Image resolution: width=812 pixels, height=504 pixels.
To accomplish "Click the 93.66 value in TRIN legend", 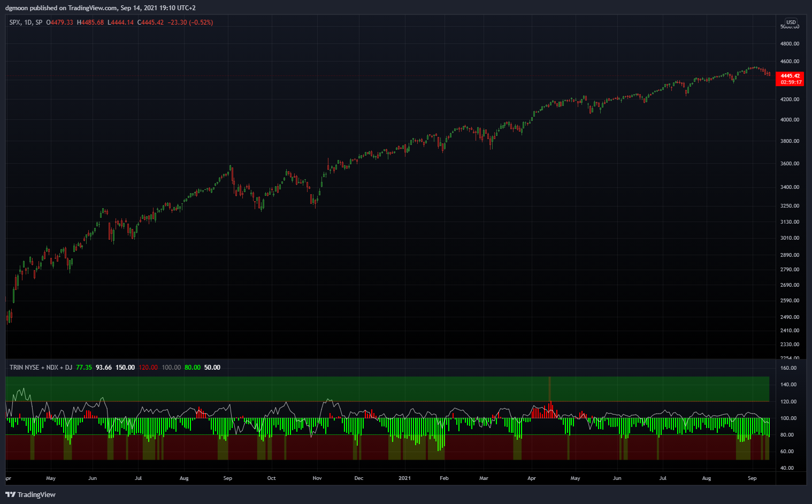I will pyautogui.click(x=104, y=368).
